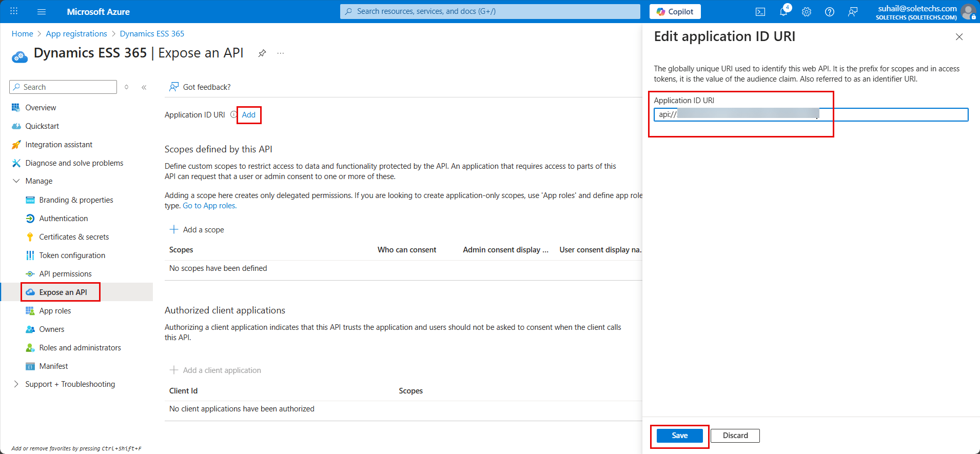The height and width of the screenshot is (454, 980).
Task: Click the Got feedback icon
Action: tap(174, 87)
